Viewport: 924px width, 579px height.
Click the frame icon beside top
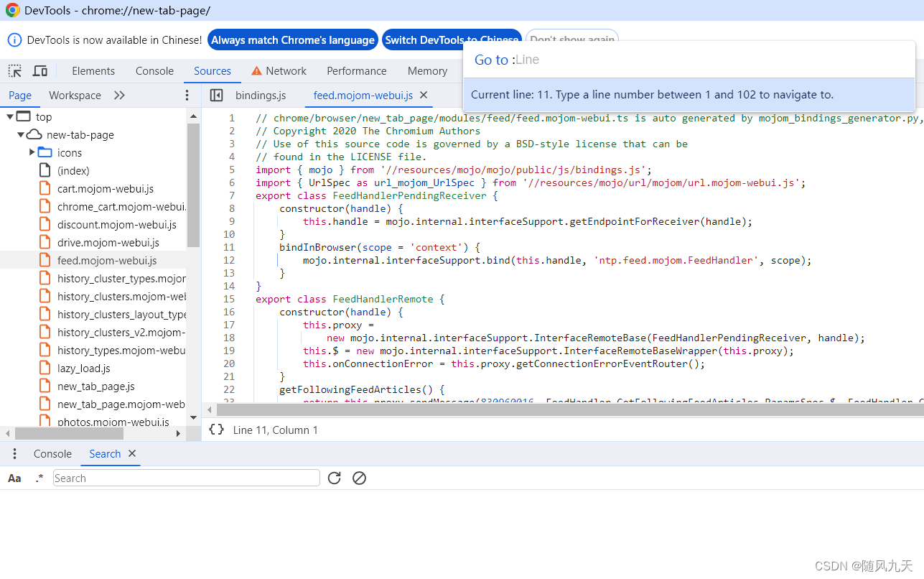[x=23, y=116]
